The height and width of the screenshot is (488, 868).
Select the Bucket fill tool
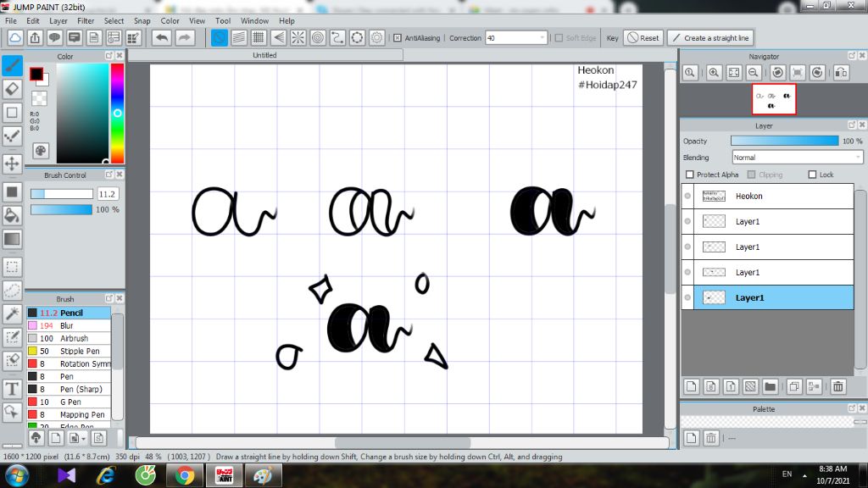12,215
